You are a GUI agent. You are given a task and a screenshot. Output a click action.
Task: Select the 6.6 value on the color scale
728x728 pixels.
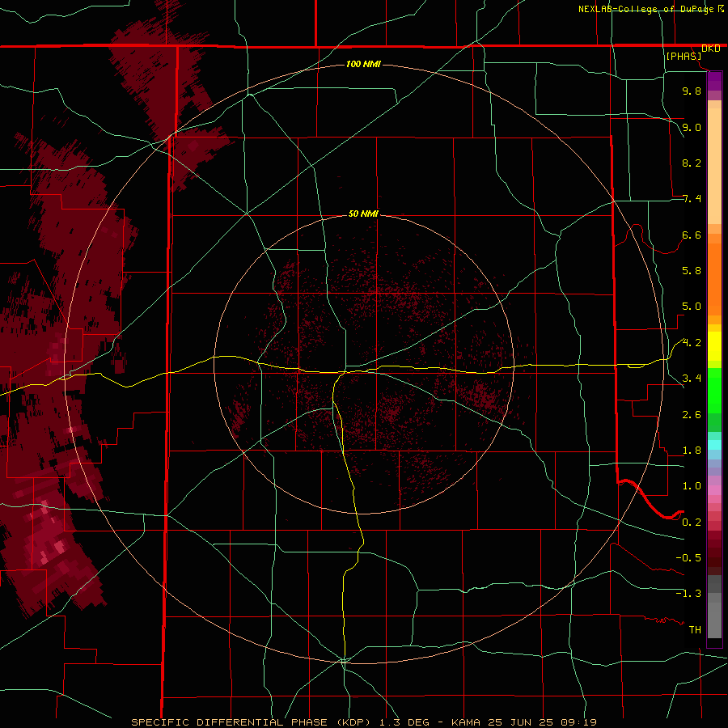tap(692, 235)
